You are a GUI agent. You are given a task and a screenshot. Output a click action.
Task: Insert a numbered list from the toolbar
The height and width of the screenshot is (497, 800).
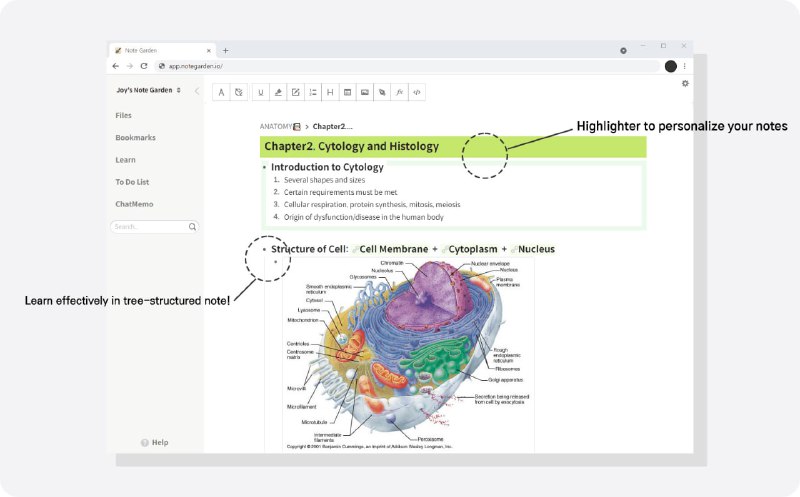coord(313,92)
